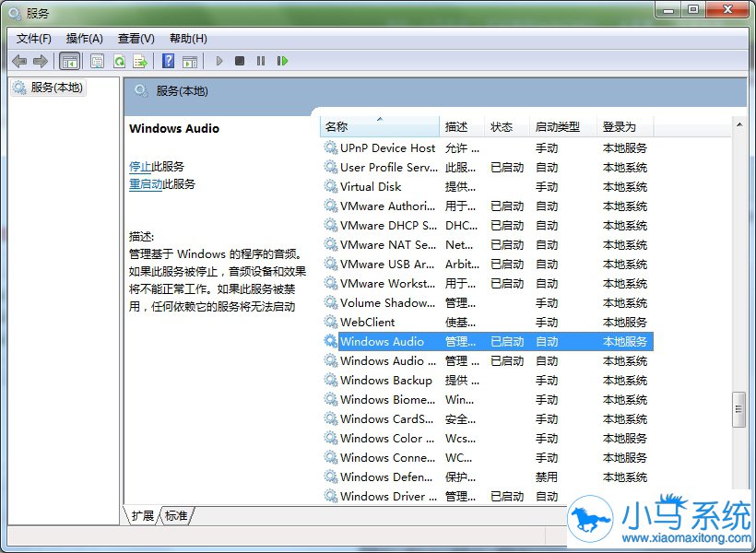Click the Pause service icon
The width and height of the screenshot is (756, 553).
pos(261,61)
